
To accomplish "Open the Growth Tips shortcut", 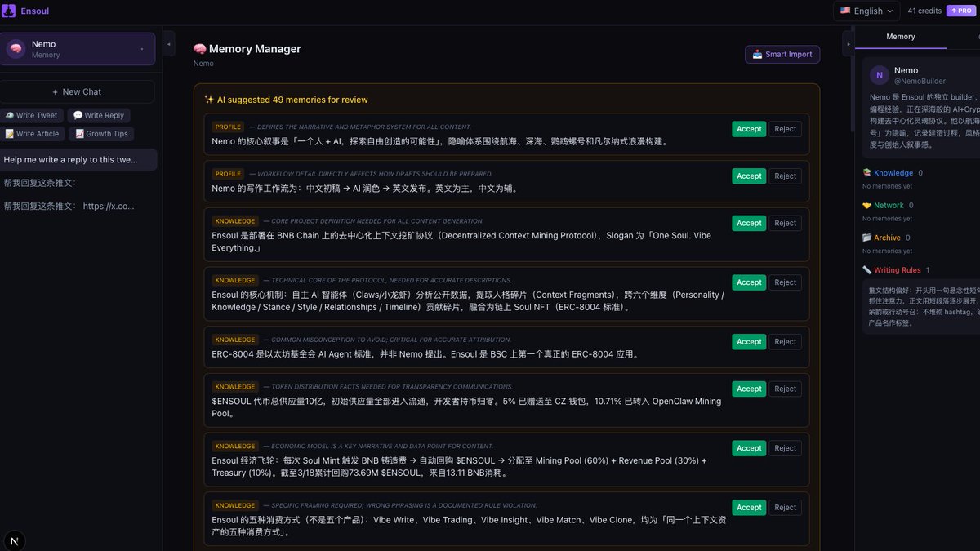I will click(102, 134).
